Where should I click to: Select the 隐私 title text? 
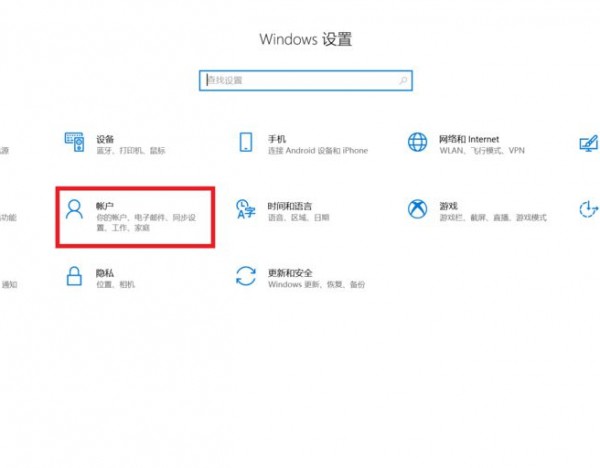click(x=105, y=273)
